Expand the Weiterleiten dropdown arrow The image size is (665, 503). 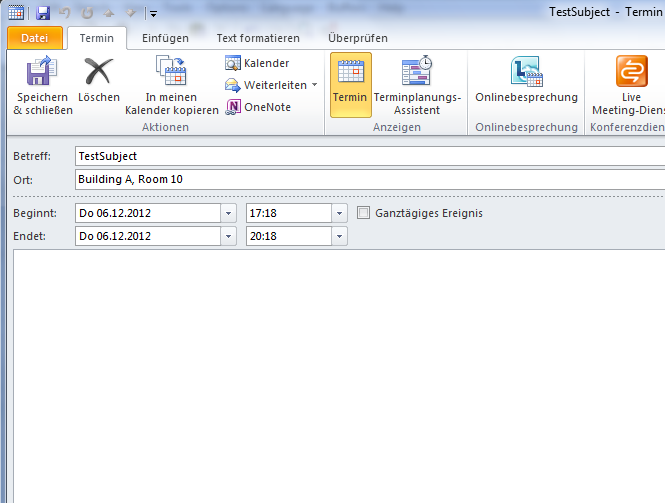(314, 85)
